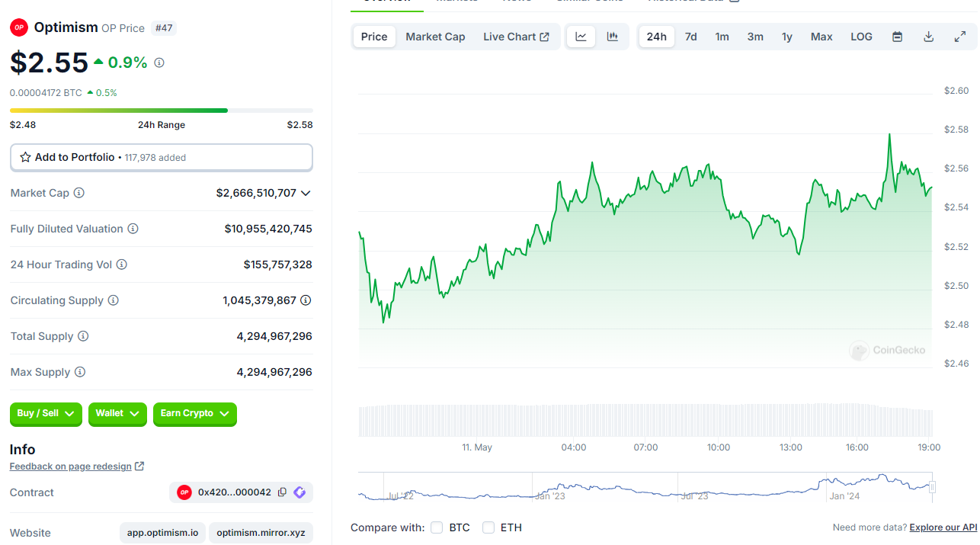980x545 pixels.
Task: Select the 24h time range
Action: (x=657, y=37)
